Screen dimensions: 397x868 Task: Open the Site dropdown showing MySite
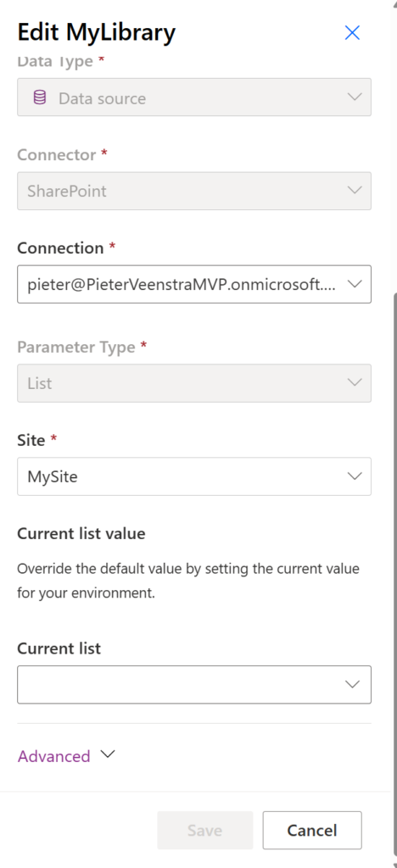click(194, 476)
